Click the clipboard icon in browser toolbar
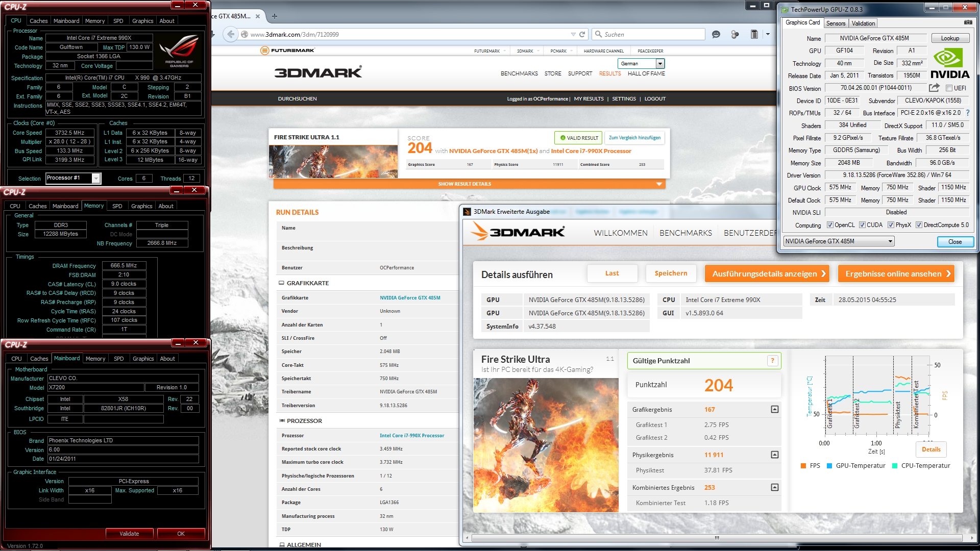980x551 pixels. (754, 34)
